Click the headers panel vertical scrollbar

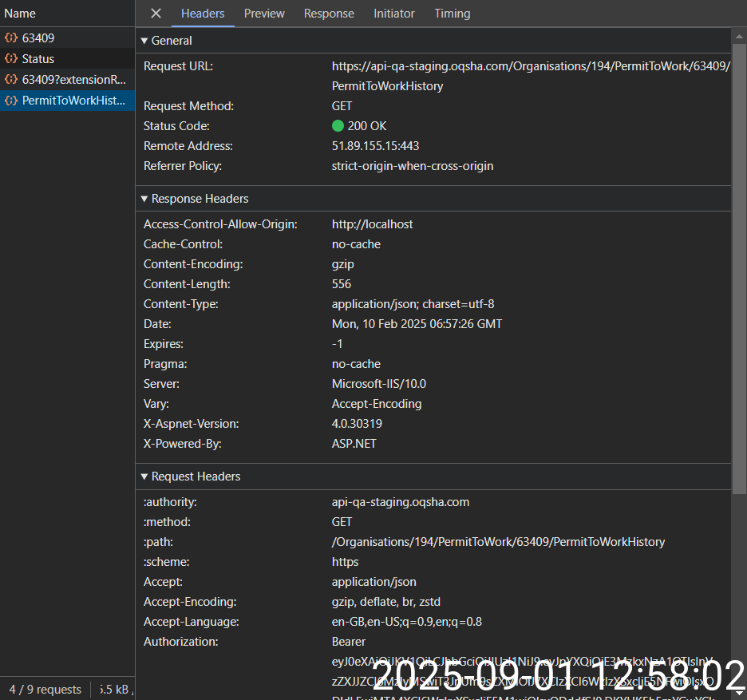click(738, 239)
